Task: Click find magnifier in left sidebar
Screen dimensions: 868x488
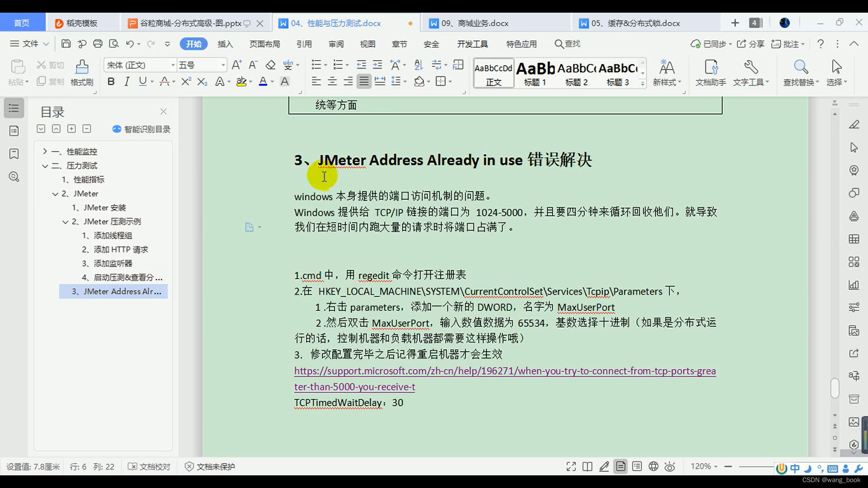Action: coord(14,177)
